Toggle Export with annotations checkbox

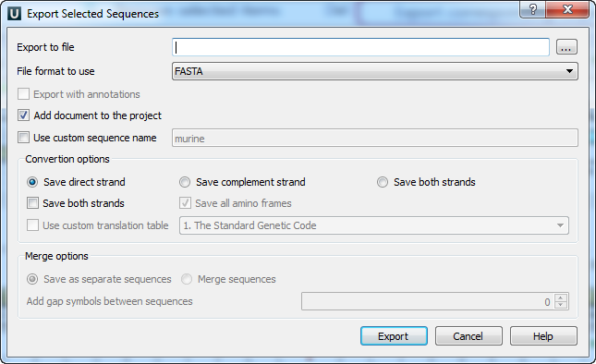point(24,94)
